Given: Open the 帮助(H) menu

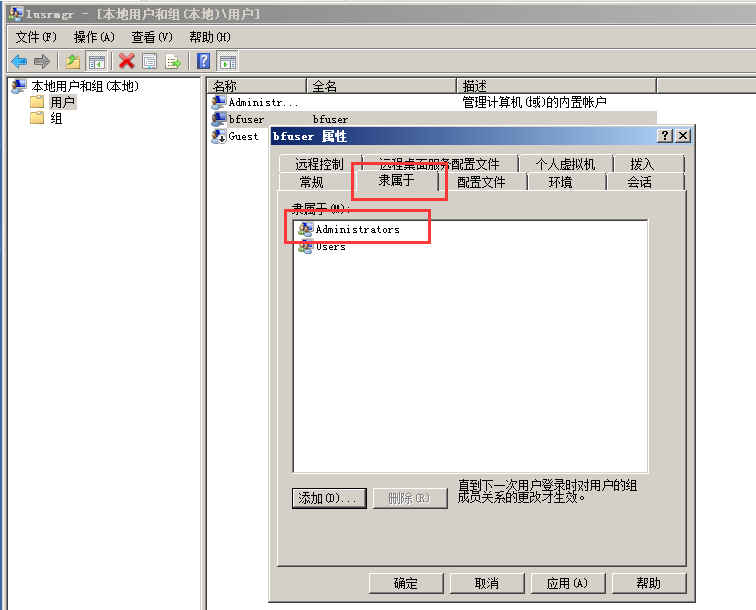Looking at the screenshot, I should [x=210, y=37].
